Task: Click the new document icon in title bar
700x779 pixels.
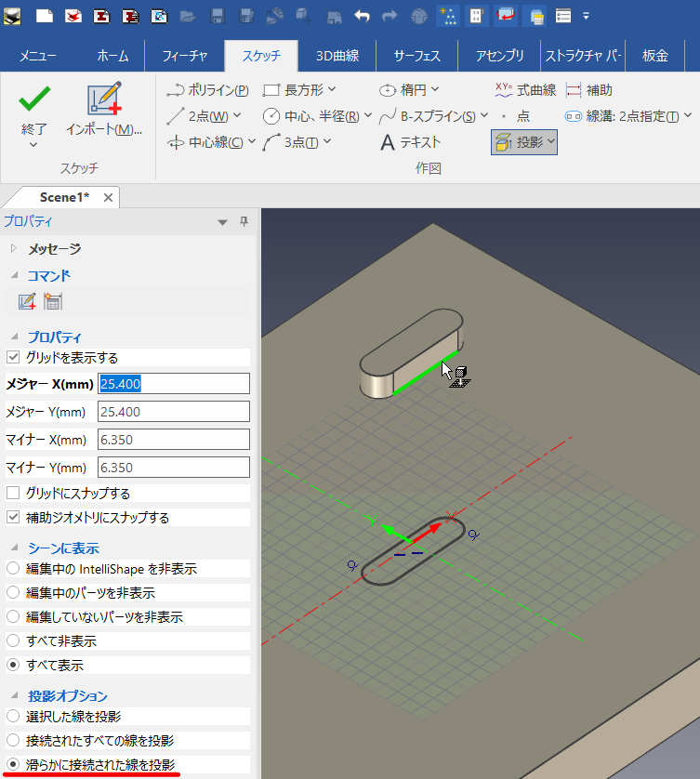Action: (x=44, y=16)
